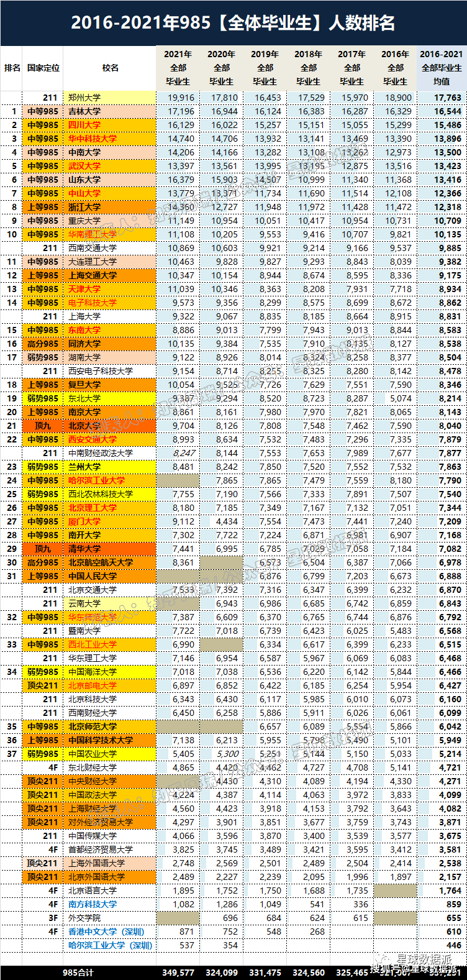Click the 2016-2021全部毕业生均值 column header
This screenshot has width=467, height=980.
442,68
